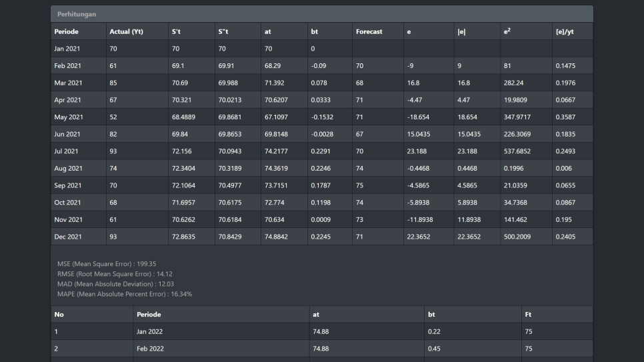Click the Feb 2022 forecast row cell
The image size is (644, 362).
point(150,349)
